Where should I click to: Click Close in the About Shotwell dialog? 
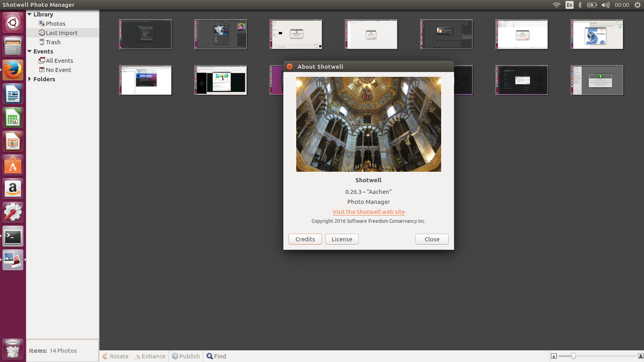432,239
